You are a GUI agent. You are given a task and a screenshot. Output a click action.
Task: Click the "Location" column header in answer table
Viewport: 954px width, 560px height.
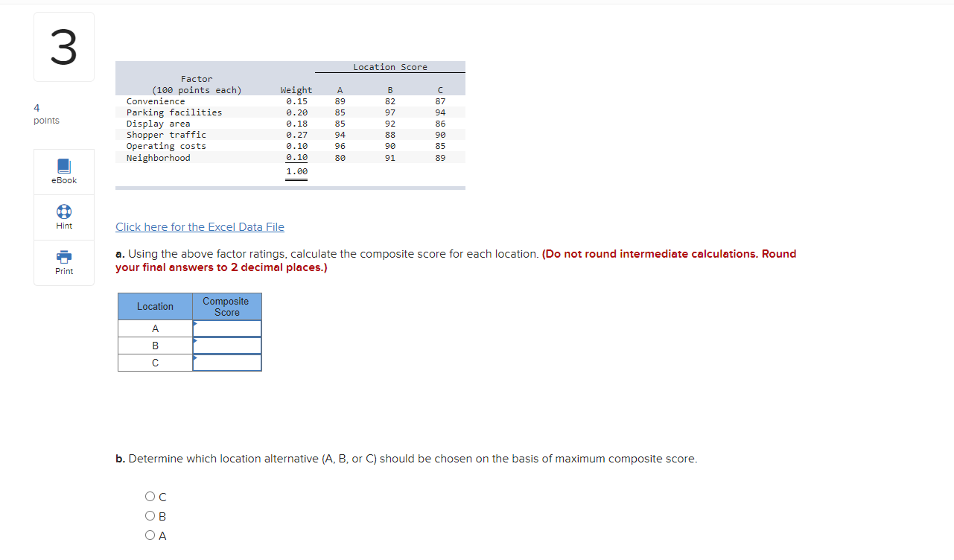pos(155,307)
